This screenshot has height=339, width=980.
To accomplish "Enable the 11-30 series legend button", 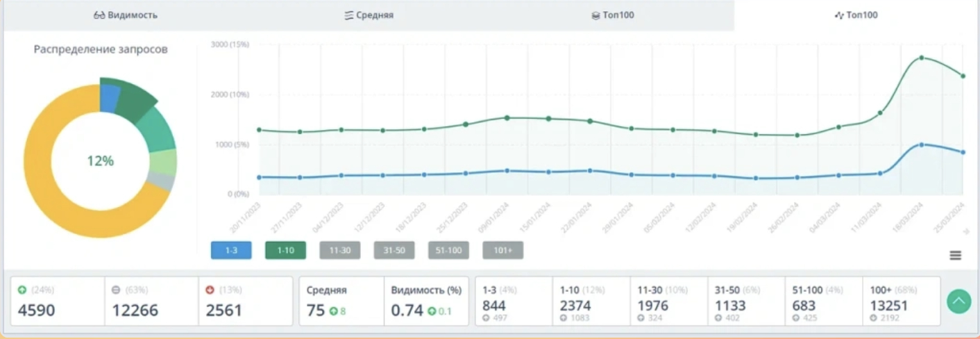I will pyautogui.click(x=339, y=250).
